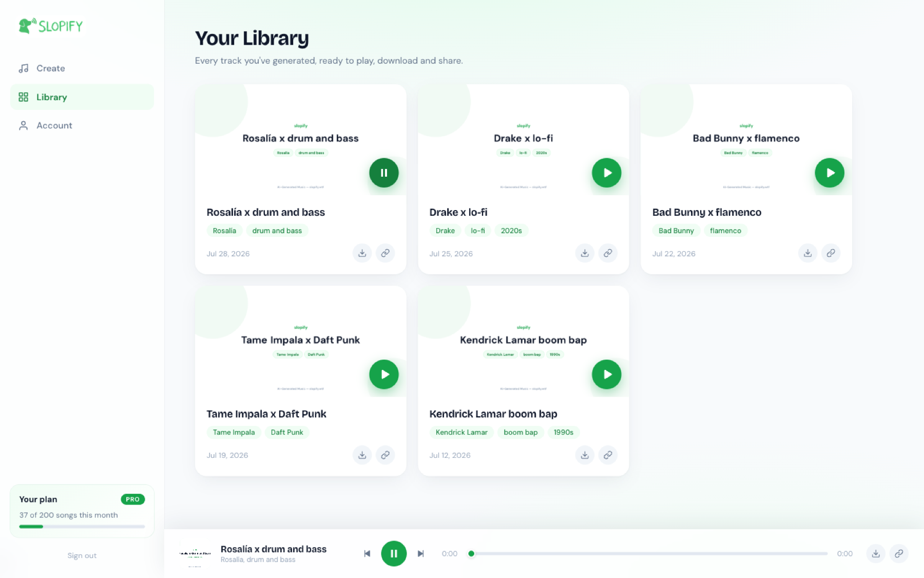Copy link for Drake x lo-fi
This screenshot has width=924, height=578.
tap(608, 253)
